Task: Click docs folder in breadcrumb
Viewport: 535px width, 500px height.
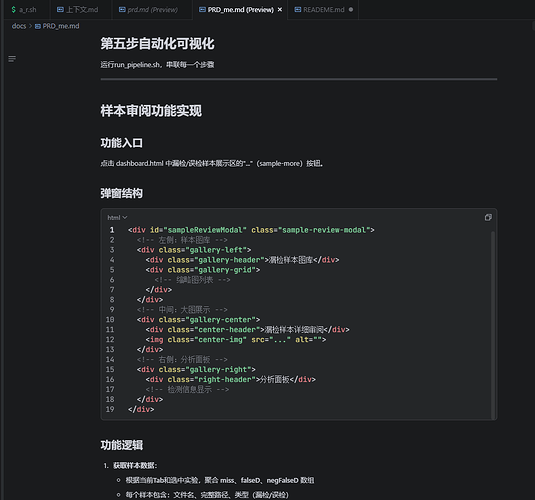Action: tap(19, 26)
